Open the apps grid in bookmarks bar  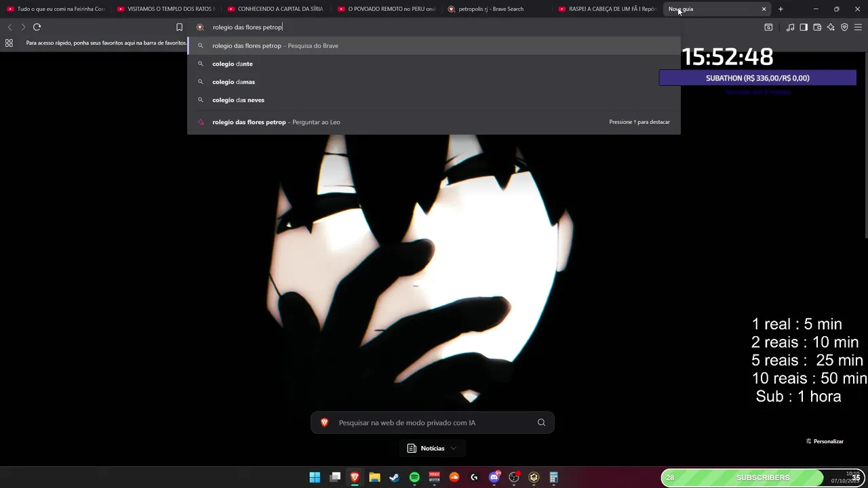coord(9,43)
